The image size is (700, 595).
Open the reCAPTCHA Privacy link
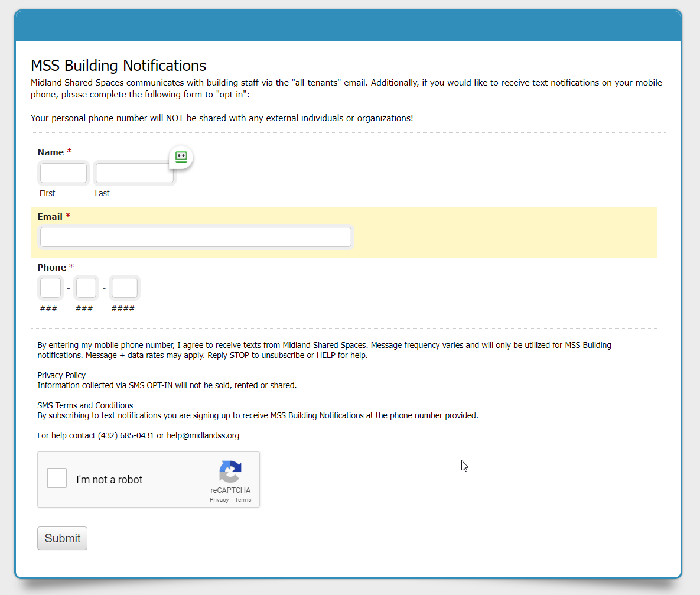pyautogui.click(x=219, y=500)
